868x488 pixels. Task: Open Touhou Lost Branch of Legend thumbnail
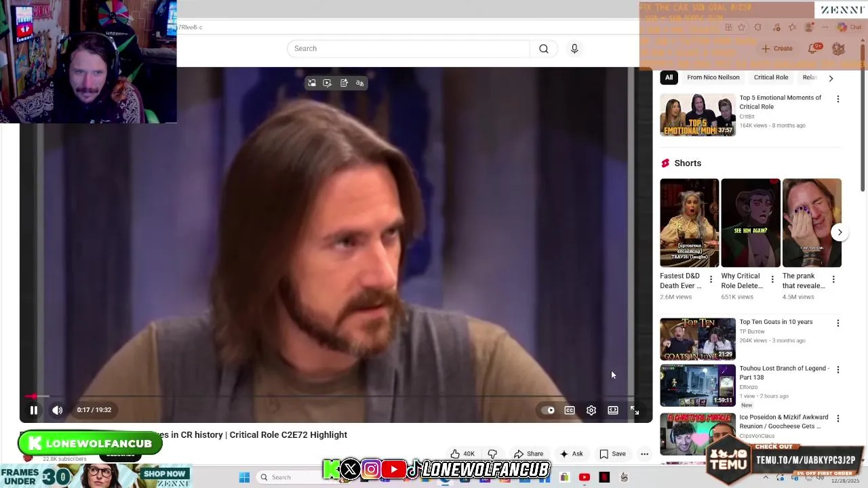tap(698, 386)
